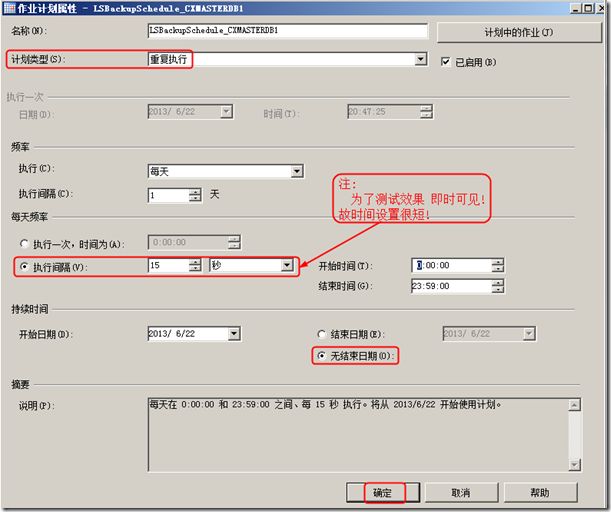Click the 执行间隔 days field showing 1
This screenshot has width=611, height=512.
click(168, 195)
